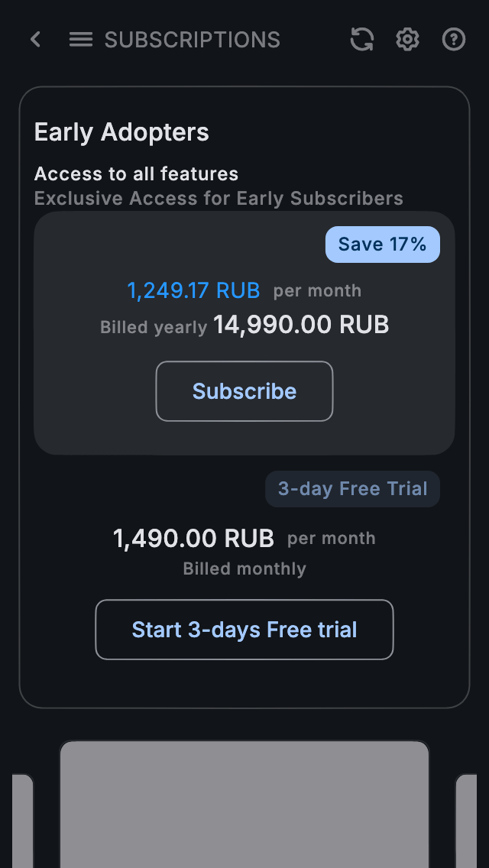The height and width of the screenshot is (868, 489).
Task: Open help with the question mark icon
Action: (454, 40)
